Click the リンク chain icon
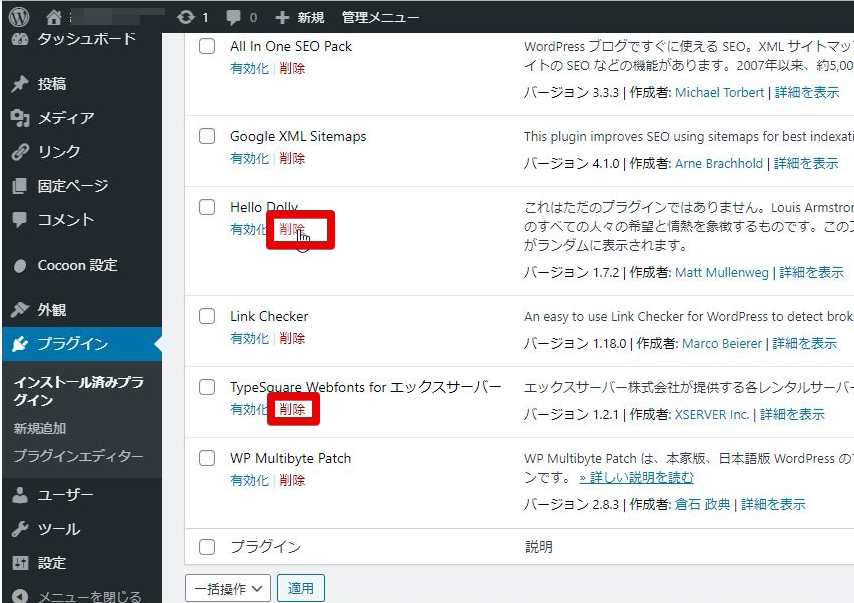The image size is (854, 603). tap(20, 151)
